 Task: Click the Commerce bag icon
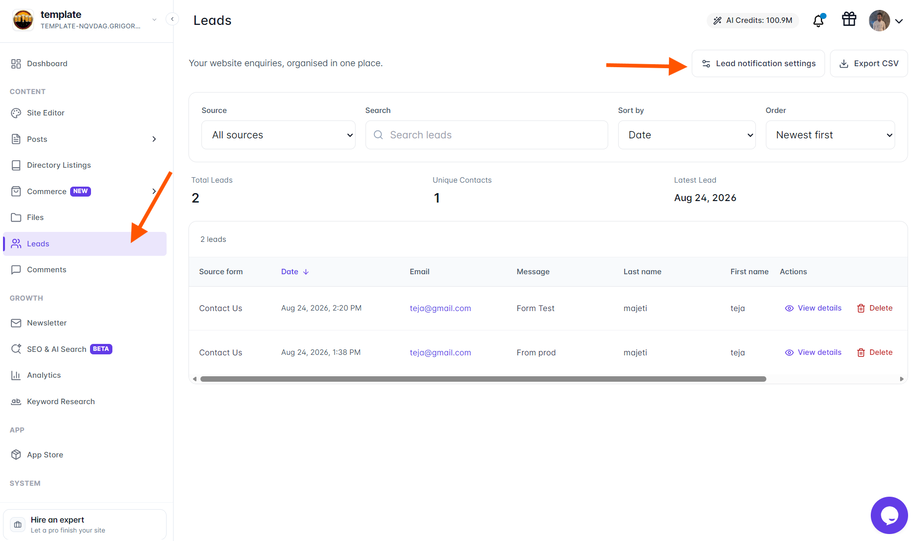(16, 191)
